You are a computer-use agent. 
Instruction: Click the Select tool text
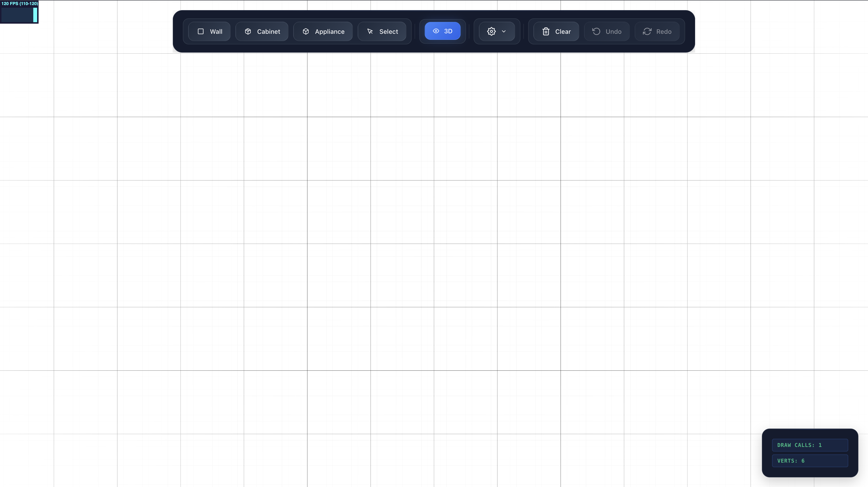(388, 31)
